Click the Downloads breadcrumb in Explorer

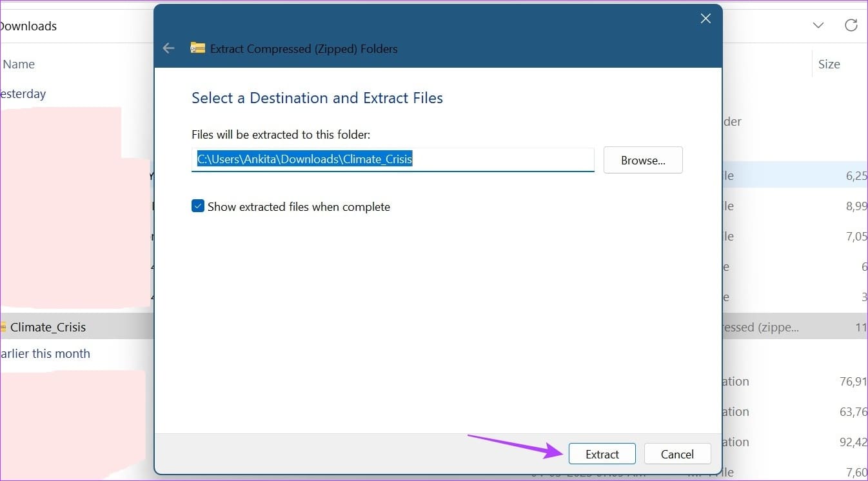click(28, 26)
